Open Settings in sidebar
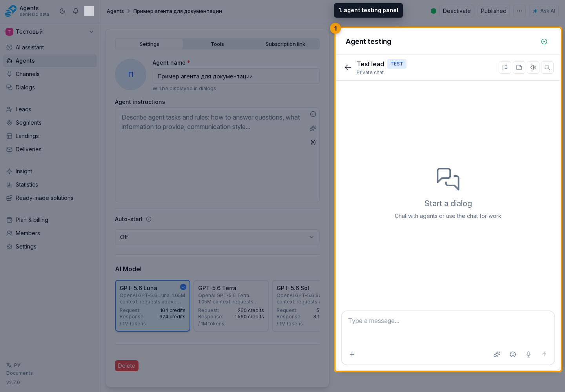565x392 pixels. tap(50, 247)
